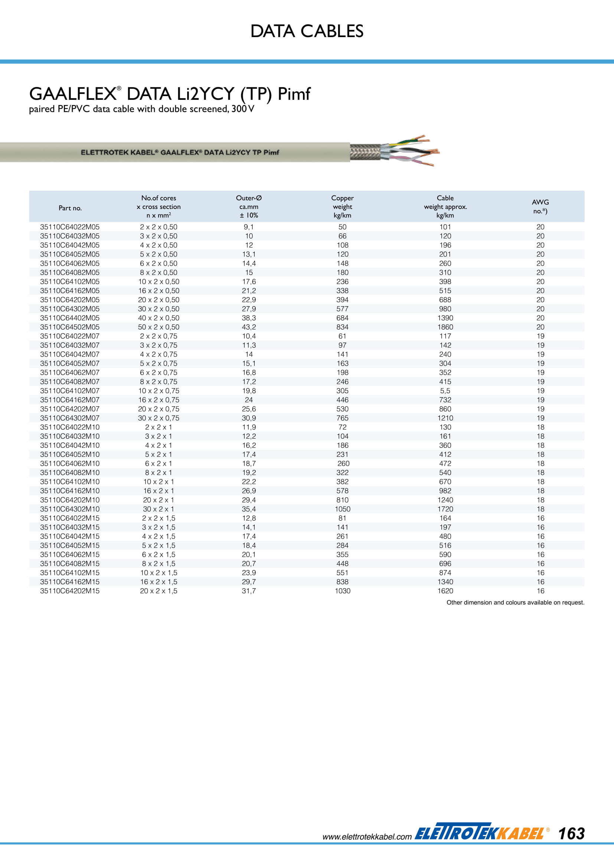Click outer diameter value '31,7'

(249, 591)
